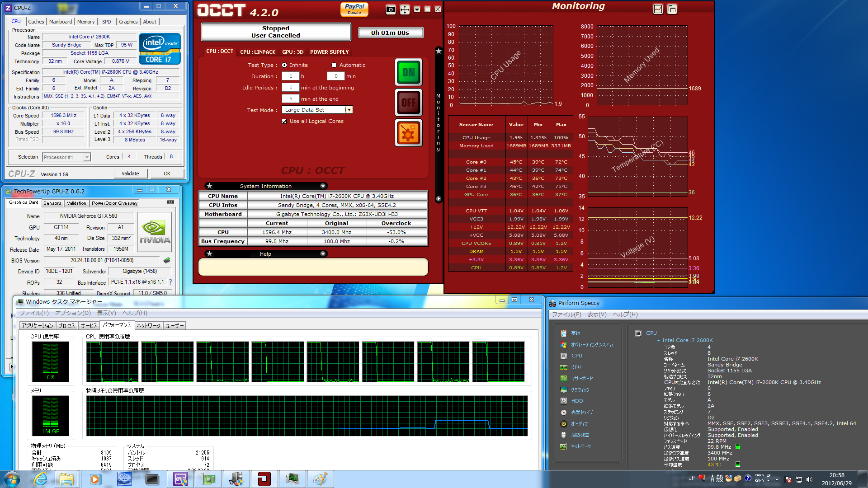This screenshot has height=488, width=868.
Task: Switch to the CPU:LINPACK tab
Action: tap(257, 52)
